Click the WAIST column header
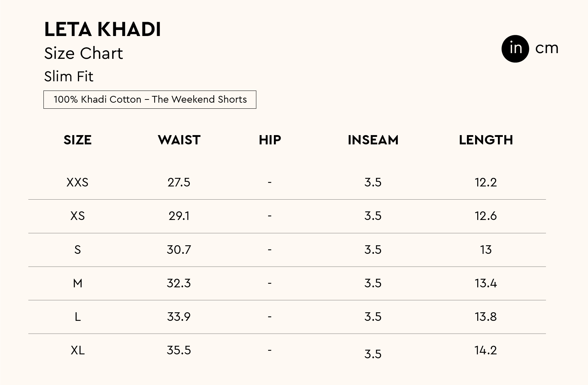Viewport: 588px width, 385px height. pyautogui.click(x=179, y=140)
